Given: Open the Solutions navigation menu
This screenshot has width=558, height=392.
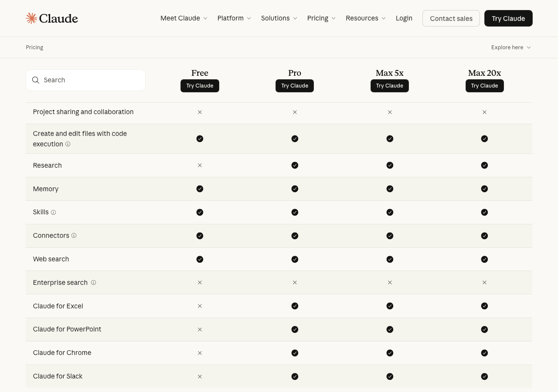Looking at the screenshot, I should (x=279, y=18).
